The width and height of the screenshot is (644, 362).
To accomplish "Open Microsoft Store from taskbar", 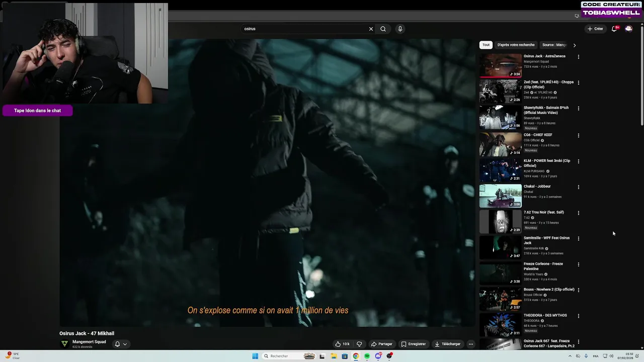I will [x=345, y=356].
